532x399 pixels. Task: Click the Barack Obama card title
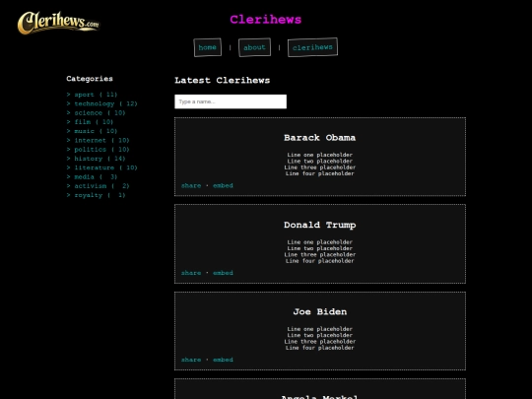pos(319,138)
